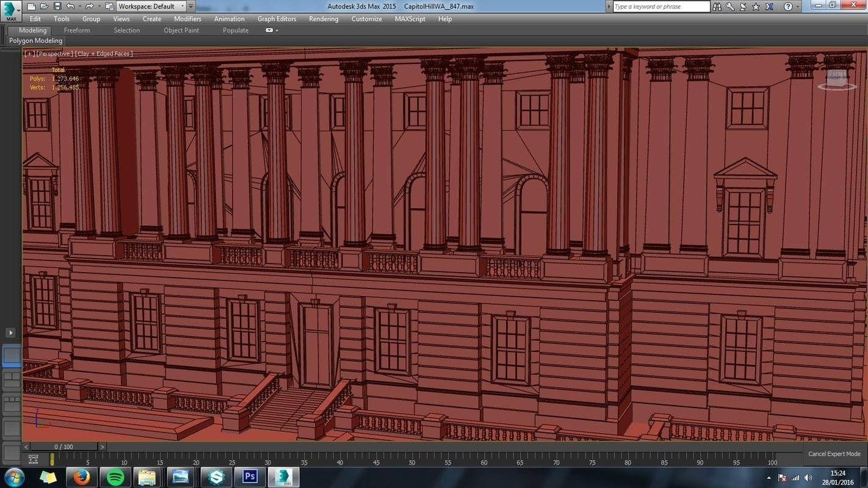Save the file with the floppy disk icon
The width and height of the screenshot is (868, 488).
pyautogui.click(x=57, y=6)
